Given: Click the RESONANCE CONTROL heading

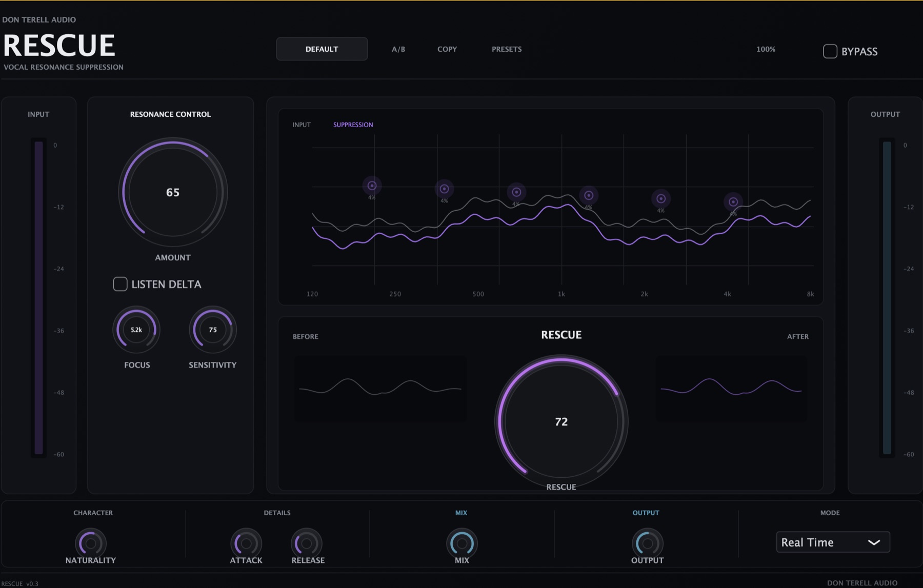Looking at the screenshot, I should point(170,114).
